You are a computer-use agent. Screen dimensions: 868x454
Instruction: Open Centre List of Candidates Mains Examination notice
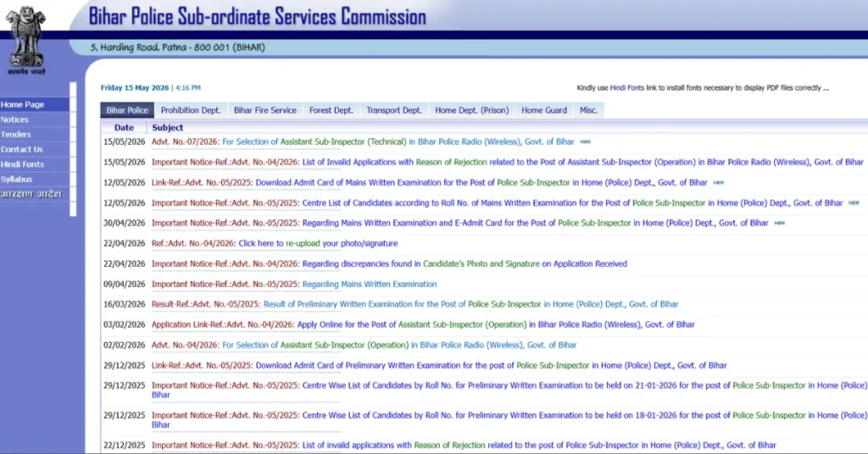click(497, 203)
